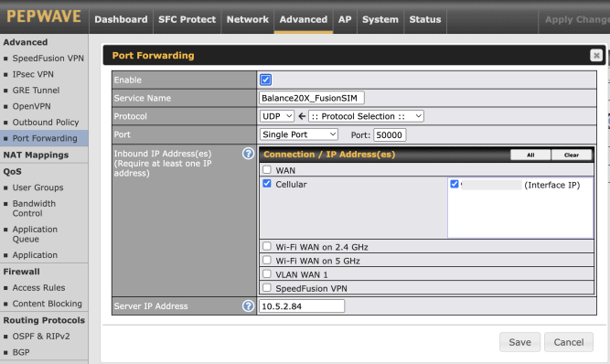610x364 pixels.
Task: Open SpeedFusion VPN in sidebar
Action: coord(48,59)
